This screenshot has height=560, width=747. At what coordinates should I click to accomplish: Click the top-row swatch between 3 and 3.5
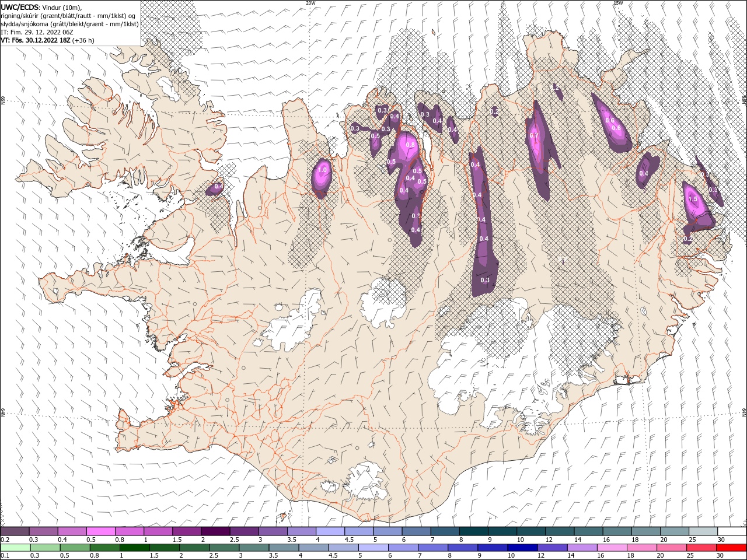pyautogui.click(x=273, y=531)
